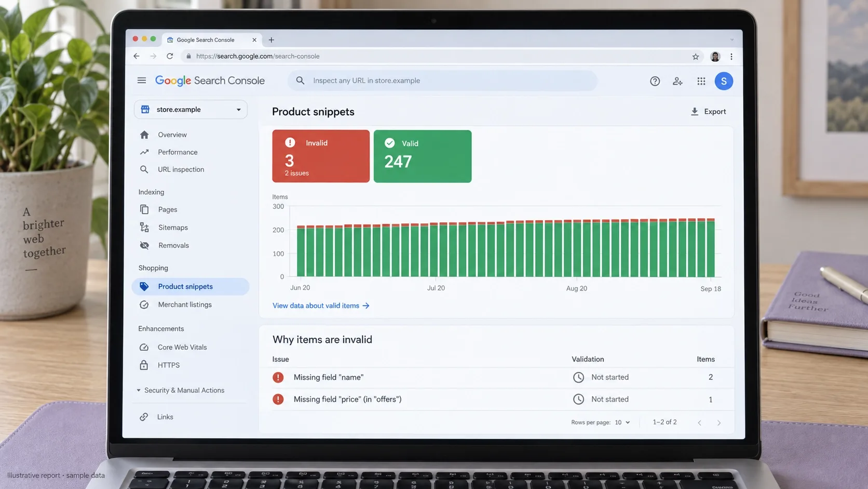The image size is (868, 489).
Task: Open the store.example property dropdown
Action: pos(191,110)
